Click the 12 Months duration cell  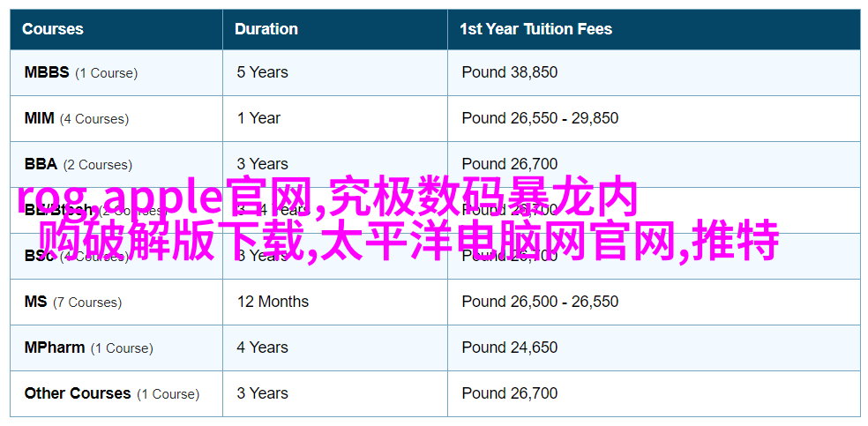pyautogui.click(x=335, y=302)
